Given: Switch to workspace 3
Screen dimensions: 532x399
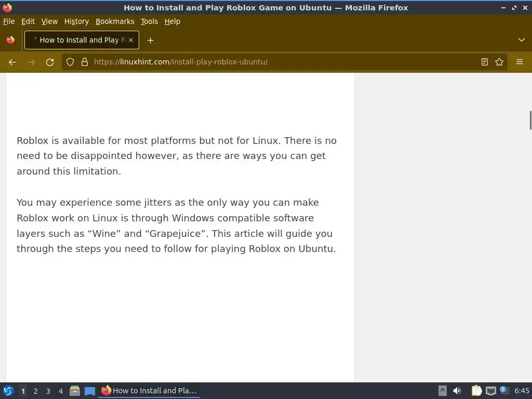Looking at the screenshot, I should click(48, 391).
